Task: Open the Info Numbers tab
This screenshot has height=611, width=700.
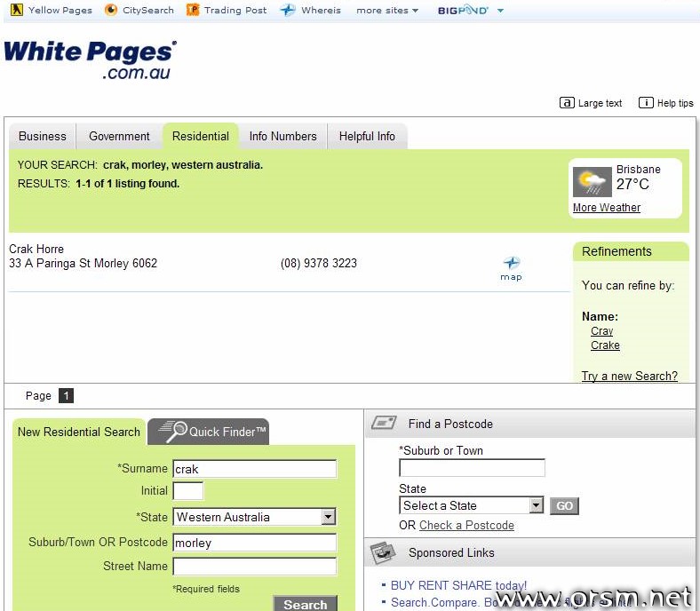Action: 282,136
